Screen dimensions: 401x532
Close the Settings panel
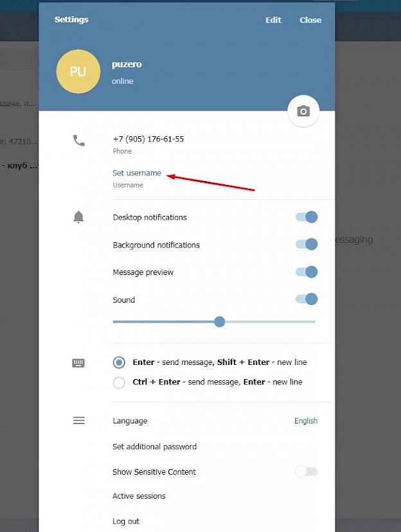(310, 20)
